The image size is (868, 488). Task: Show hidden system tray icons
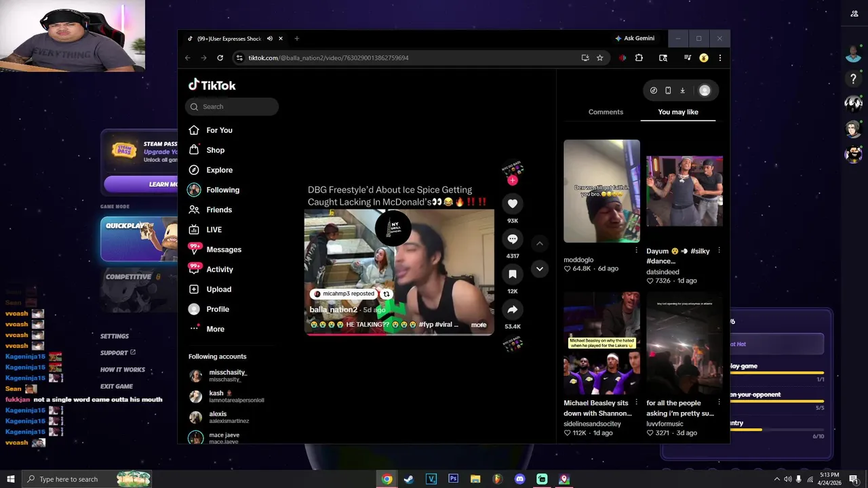point(776,479)
